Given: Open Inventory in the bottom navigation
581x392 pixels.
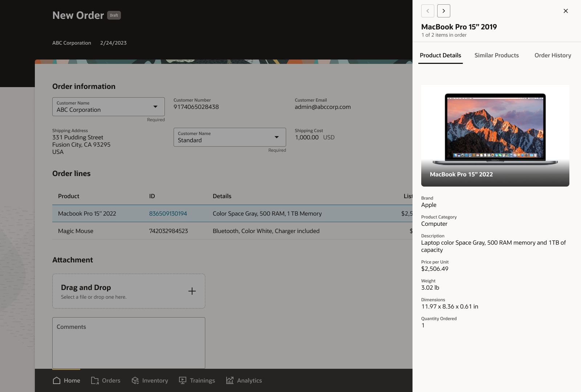Looking at the screenshot, I should pyautogui.click(x=150, y=380).
